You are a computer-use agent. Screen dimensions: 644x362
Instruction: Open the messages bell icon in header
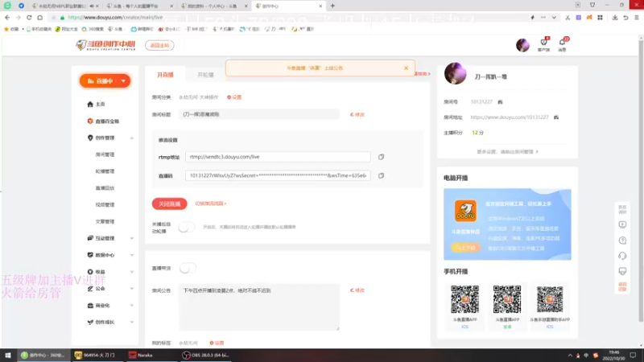(x=562, y=43)
